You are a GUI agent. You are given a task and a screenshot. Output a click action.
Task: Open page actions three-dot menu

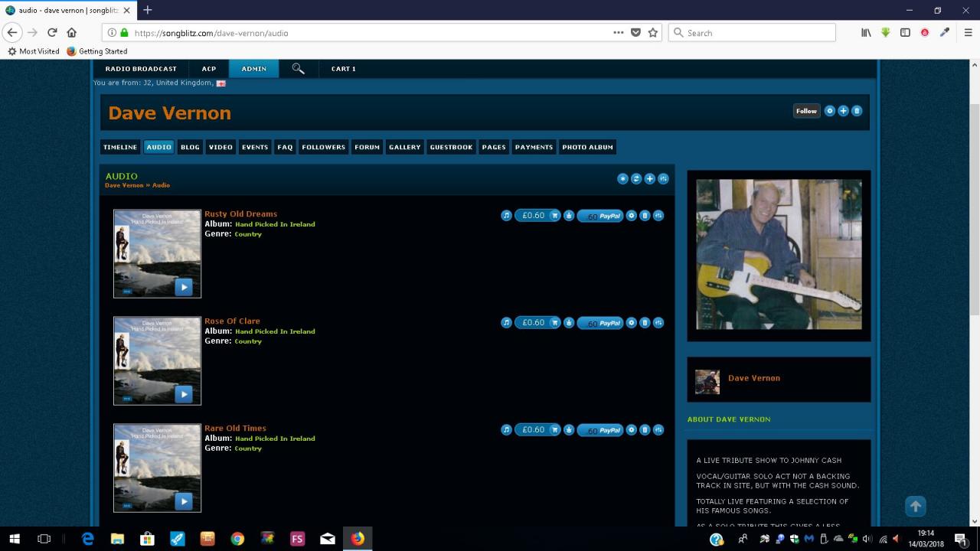click(618, 33)
